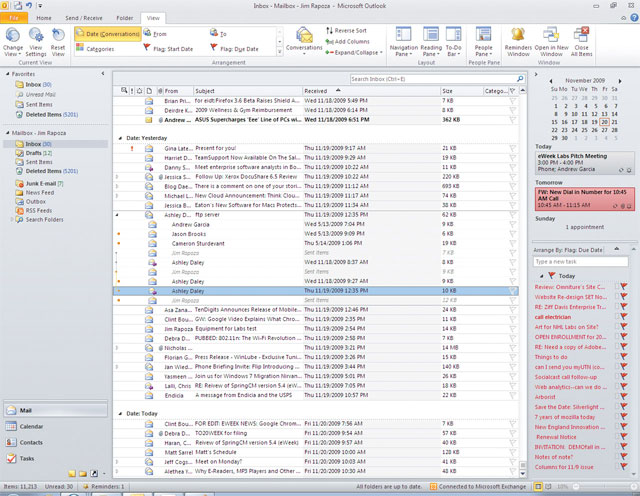The width and height of the screenshot is (640, 496).
Task: Toggle flag for Things to do task
Action: click(x=624, y=357)
